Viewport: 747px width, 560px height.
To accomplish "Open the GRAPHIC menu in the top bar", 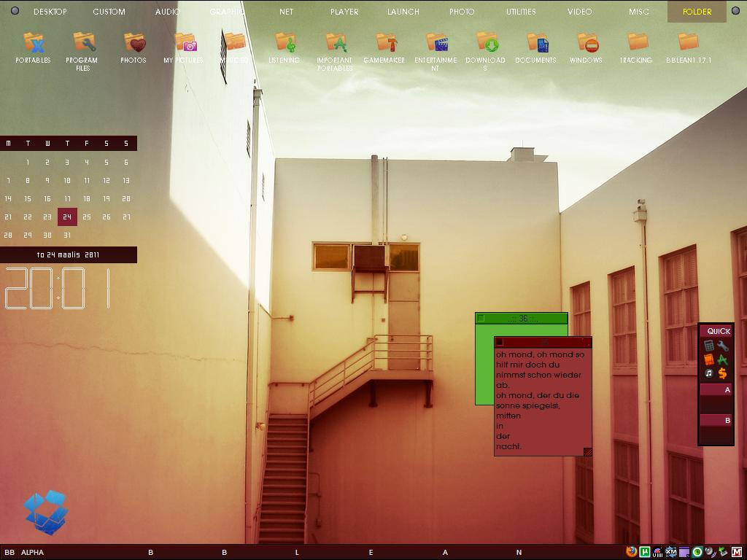I will coord(227,11).
